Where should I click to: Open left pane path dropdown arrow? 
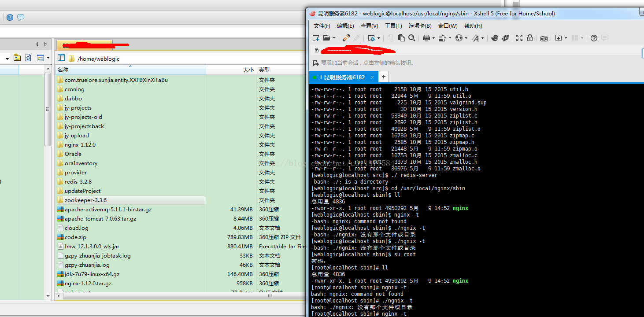7,58
